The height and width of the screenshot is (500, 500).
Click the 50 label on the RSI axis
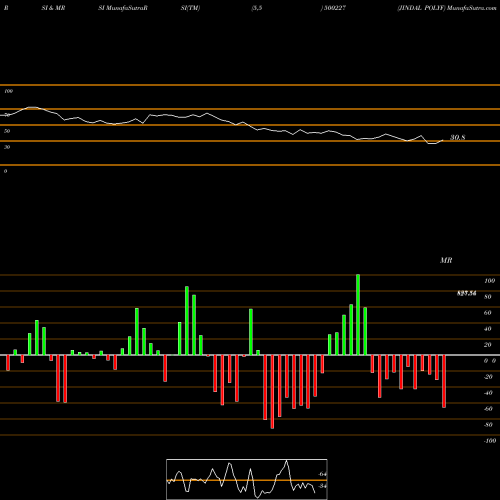pyautogui.click(x=7, y=131)
